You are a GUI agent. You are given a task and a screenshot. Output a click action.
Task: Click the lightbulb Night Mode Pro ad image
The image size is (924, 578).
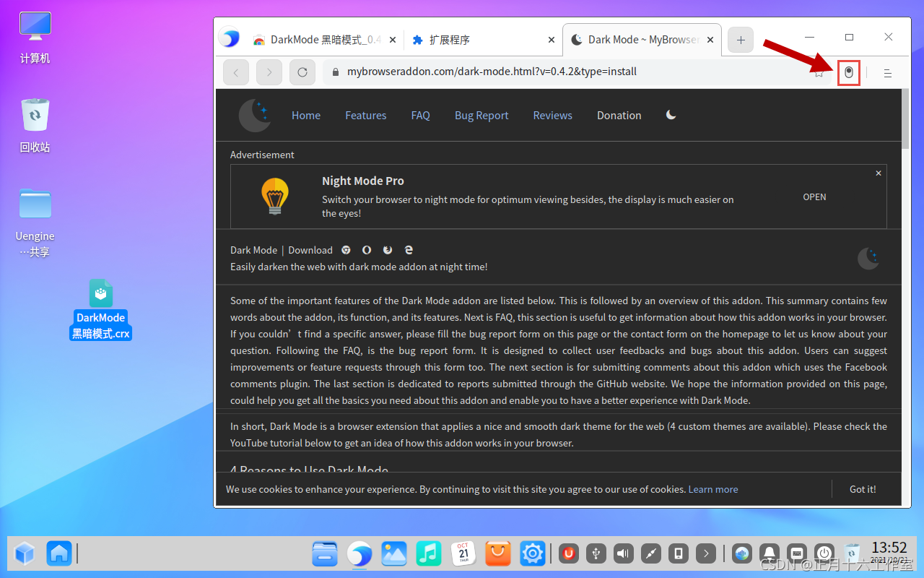[x=275, y=196]
